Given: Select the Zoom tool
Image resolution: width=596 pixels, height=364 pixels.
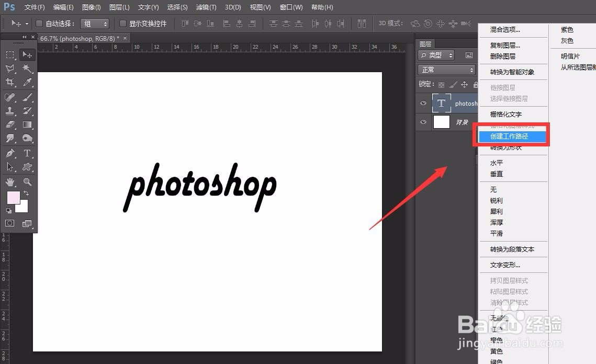Looking at the screenshot, I should [27, 181].
